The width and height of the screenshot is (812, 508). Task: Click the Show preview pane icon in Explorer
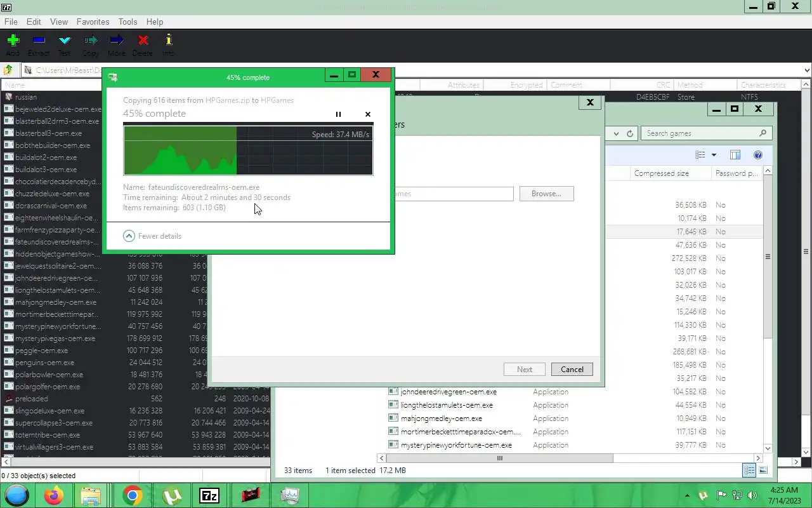click(735, 155)
